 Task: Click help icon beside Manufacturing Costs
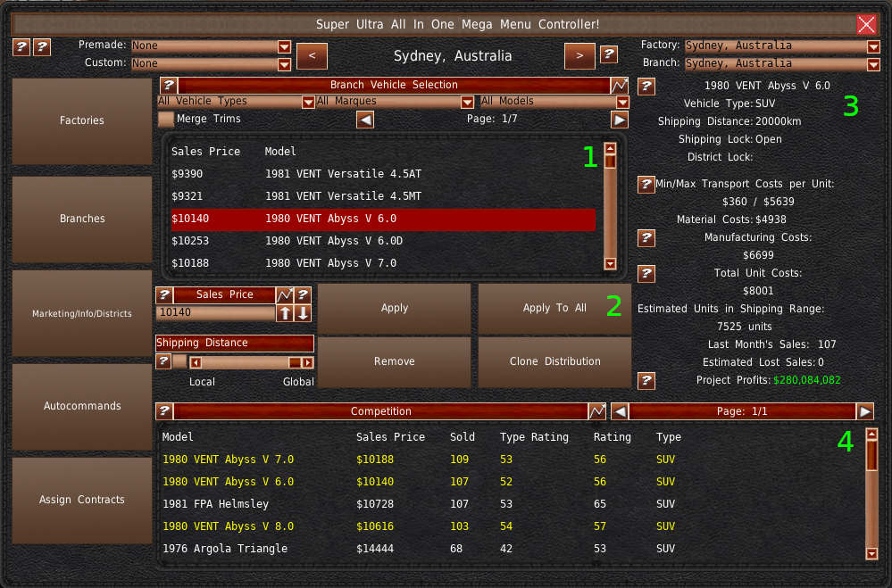coord(646,238)
